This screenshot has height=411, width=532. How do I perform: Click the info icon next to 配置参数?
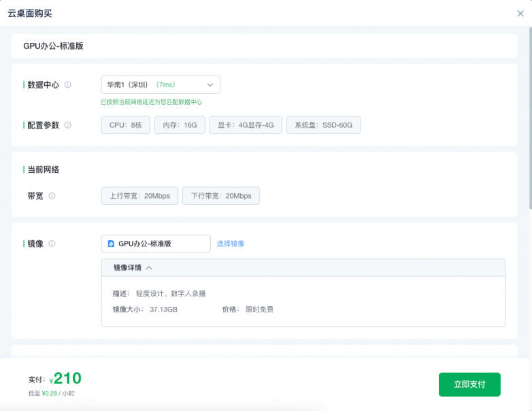tap(68, 125)
